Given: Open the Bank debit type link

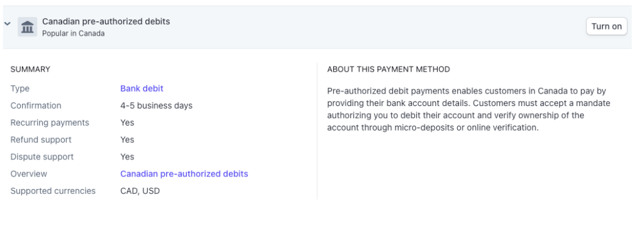Looking at the screenshot, I should 142,89.
